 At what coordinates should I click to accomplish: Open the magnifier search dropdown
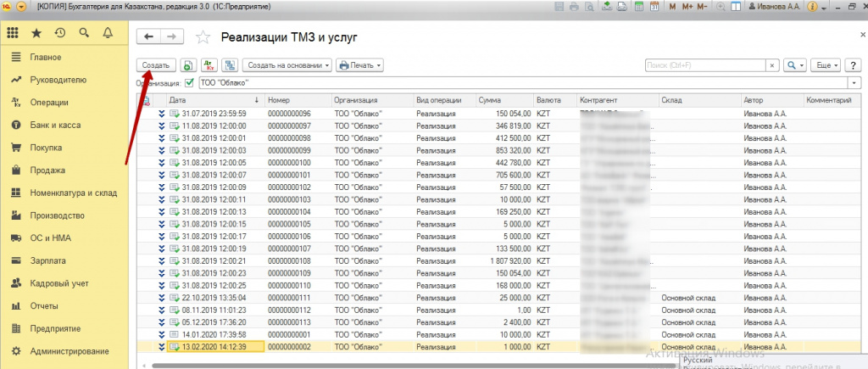coord(795,65)
